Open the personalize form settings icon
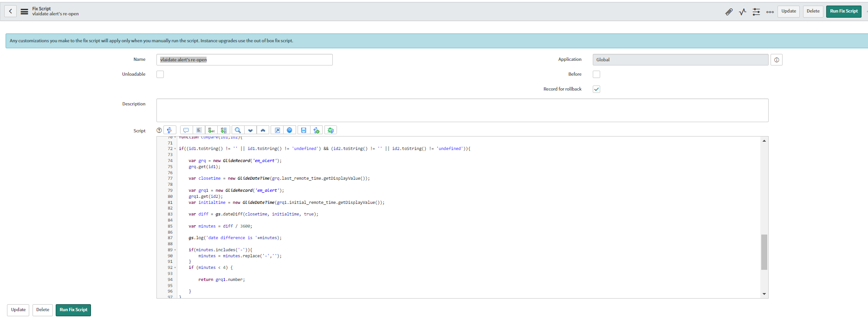The width and height of the screenshot is (868, 320). (x=756, y=12)
